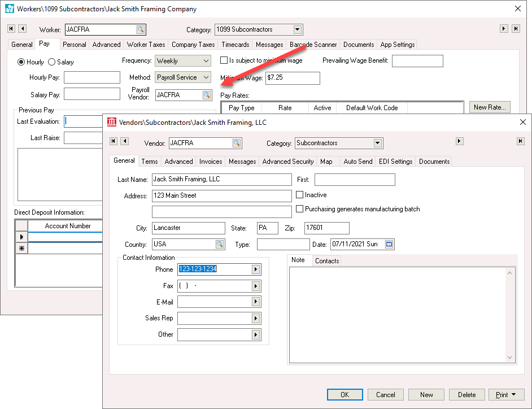The image size is (532, 409).
Task: Click the Vendor field lookup icon
Action: tap(236, 143)
